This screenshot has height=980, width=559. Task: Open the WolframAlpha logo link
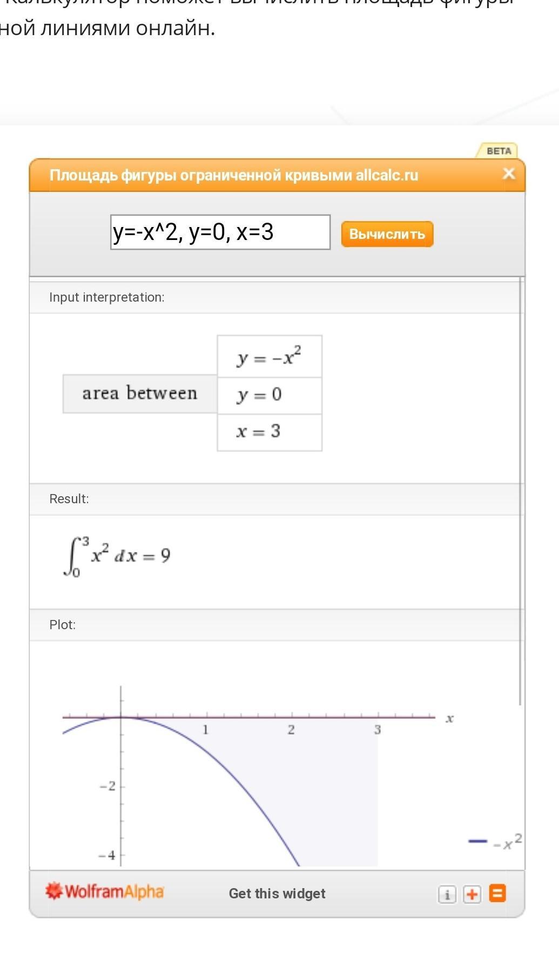pyautogui.click(x=104, y=892)
